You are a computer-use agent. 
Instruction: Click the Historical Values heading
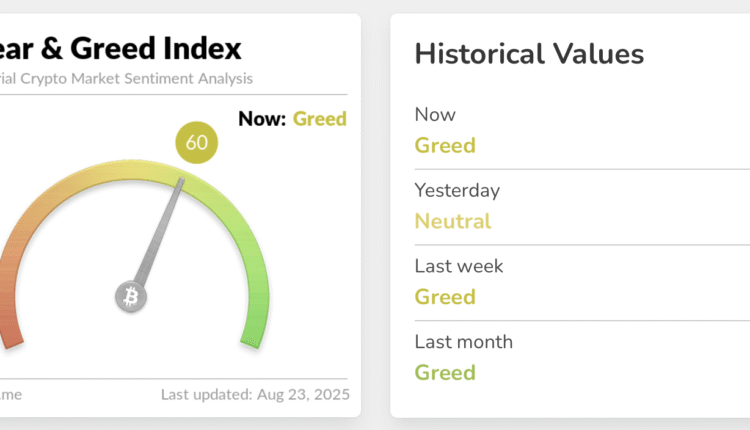pyautogui.click(x=529, y=54)
